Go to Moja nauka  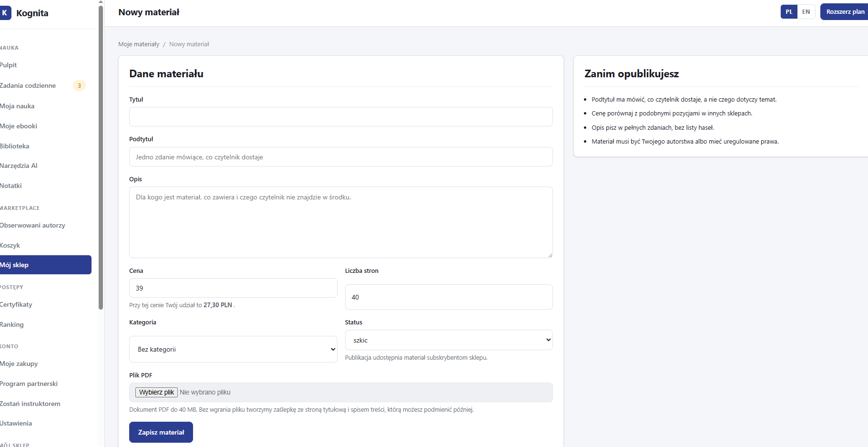17,106
